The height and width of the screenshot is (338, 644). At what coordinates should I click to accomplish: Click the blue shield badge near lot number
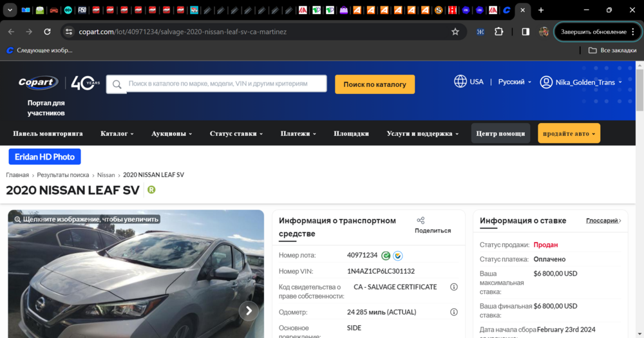point(397,256)
